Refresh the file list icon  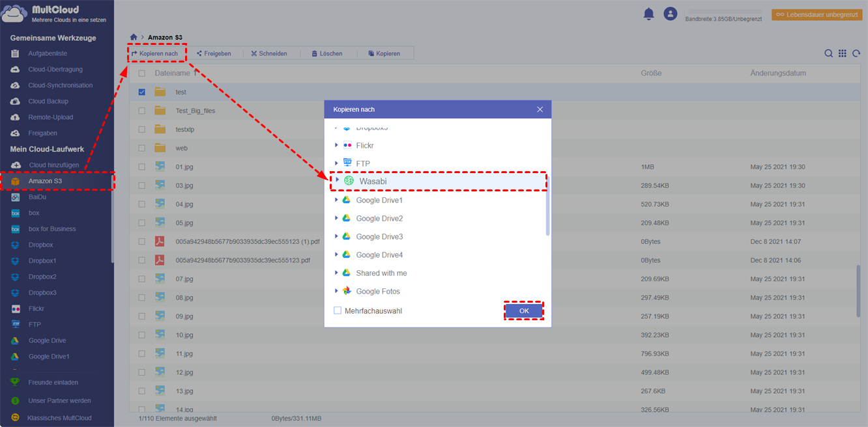click(856, 53)
